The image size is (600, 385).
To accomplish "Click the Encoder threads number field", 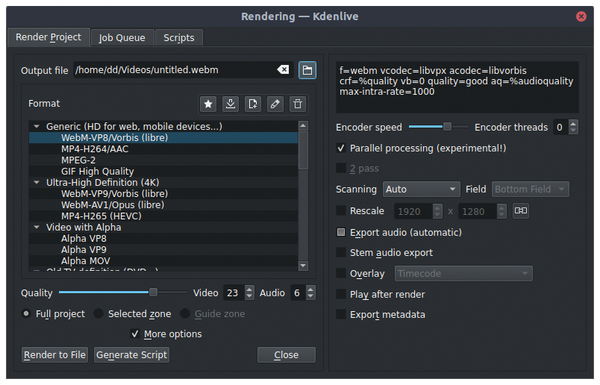I will tap(561, 127).
